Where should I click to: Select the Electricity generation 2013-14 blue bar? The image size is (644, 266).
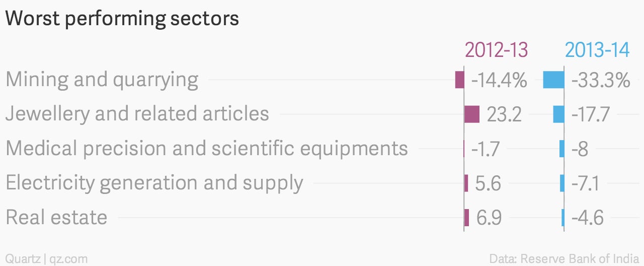click(x=562, y=183)
